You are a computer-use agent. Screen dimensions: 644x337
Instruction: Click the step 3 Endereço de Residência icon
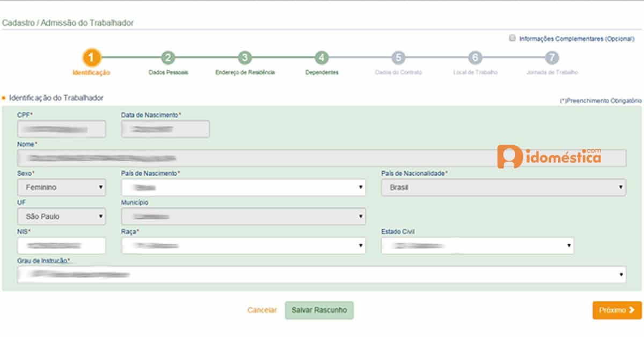(x=245, y=56)
